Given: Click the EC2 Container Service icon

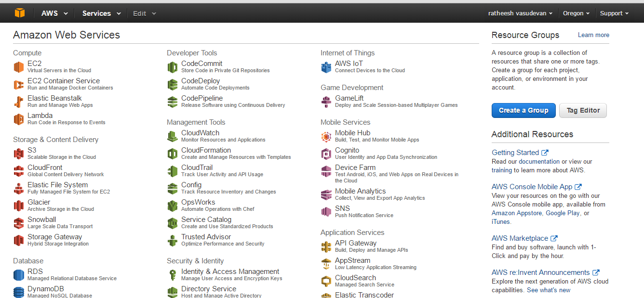Looking at the screenshot, I should 19,84.
